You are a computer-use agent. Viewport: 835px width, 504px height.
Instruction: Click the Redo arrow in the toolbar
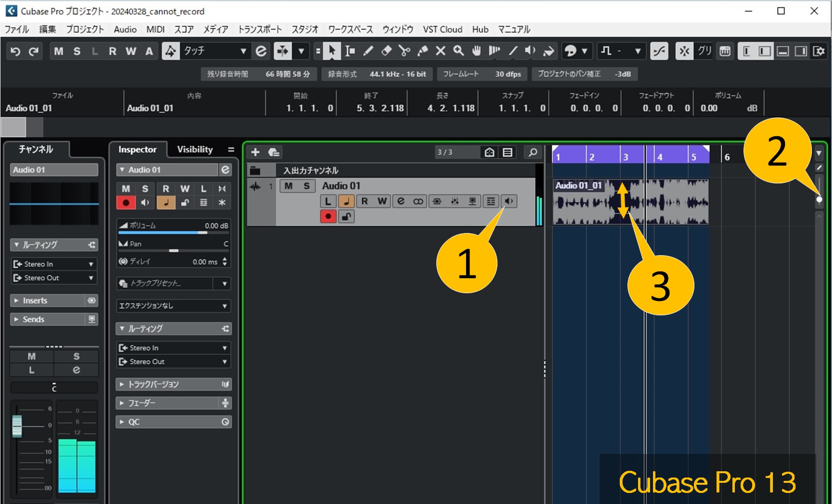tap(33, 51)
